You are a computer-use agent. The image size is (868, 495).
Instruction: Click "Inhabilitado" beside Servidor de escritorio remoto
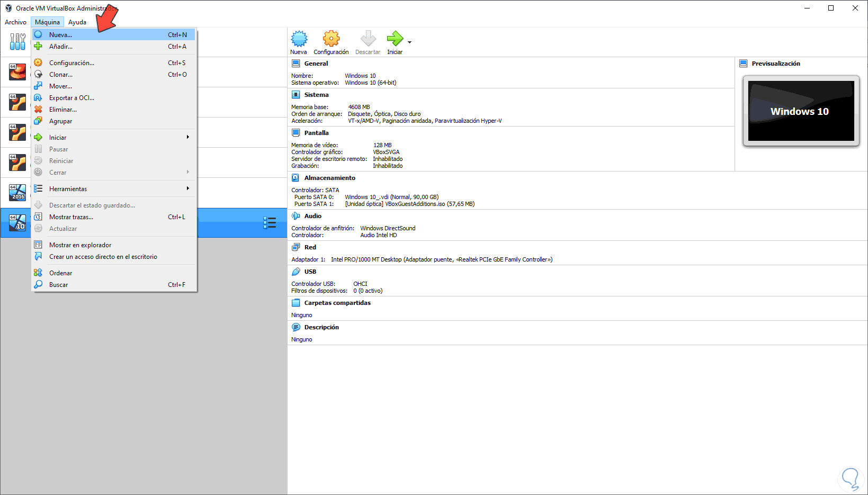click(x=388, y=159)
